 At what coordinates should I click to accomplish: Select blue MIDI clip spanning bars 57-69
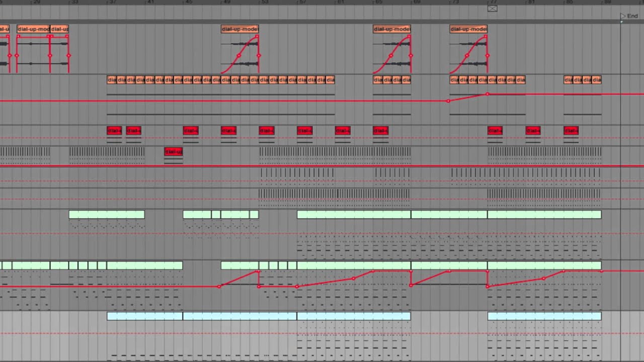pyautogui.click(x=354, y=316)
